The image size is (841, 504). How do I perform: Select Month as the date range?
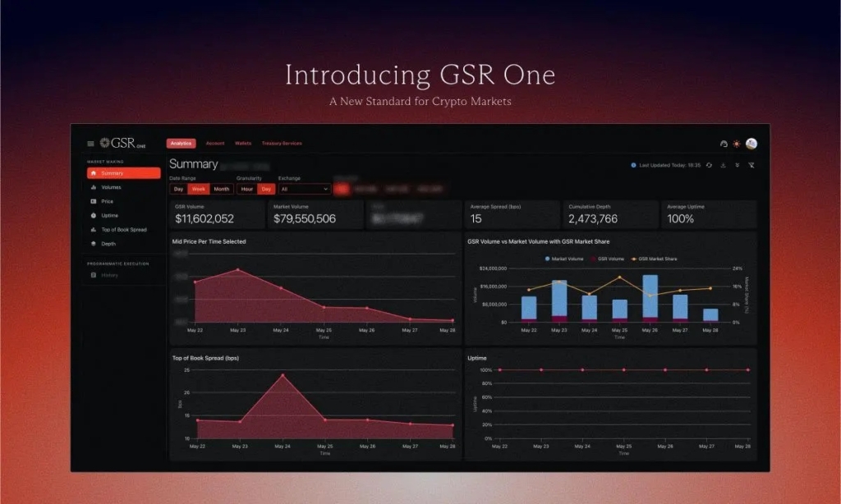221,189
